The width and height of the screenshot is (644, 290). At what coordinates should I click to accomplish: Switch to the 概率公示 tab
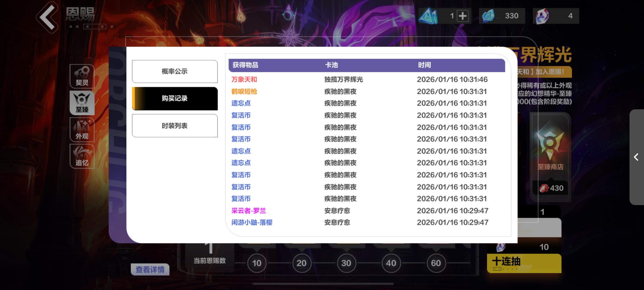175,72
